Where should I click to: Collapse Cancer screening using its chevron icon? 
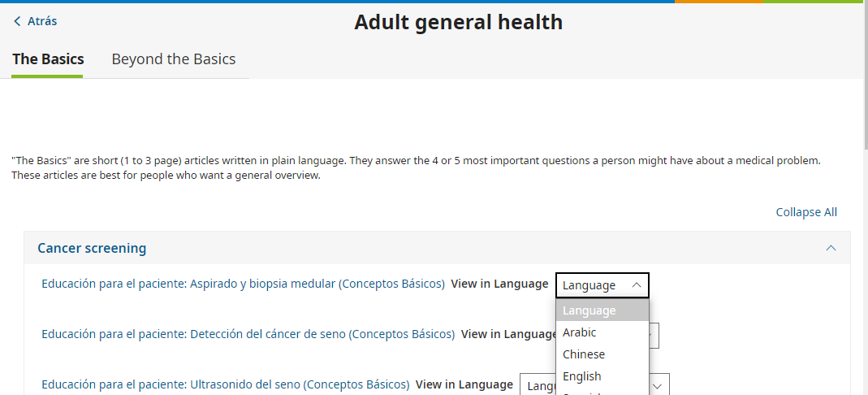point(830,248)
